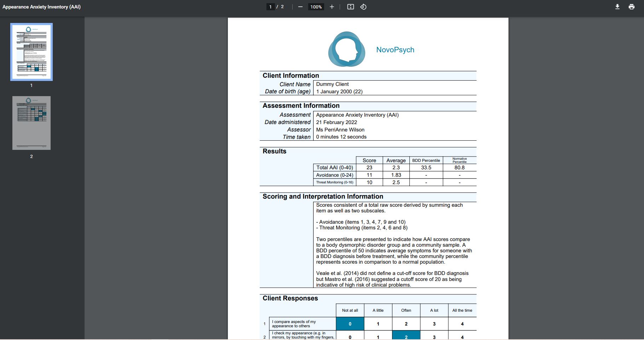
Task: Print the document via the printer icon
Action: click(x=632, y=7)
